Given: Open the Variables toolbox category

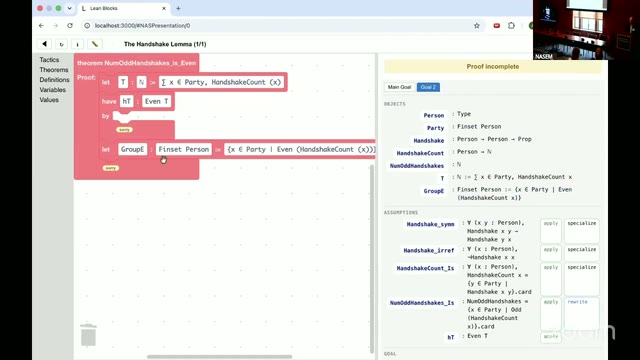Looking at the screenshot, I should [x=52, y=90].
